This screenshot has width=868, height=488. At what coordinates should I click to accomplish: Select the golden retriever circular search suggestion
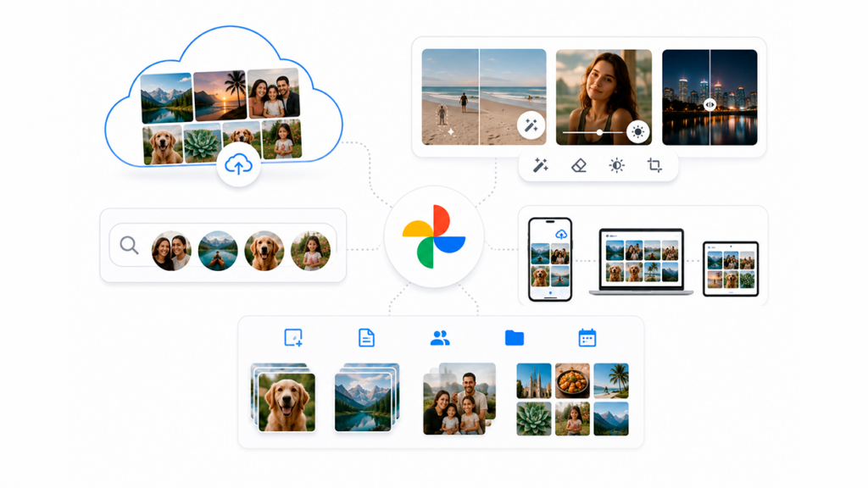pyautogui.click(x=264, y=251)
